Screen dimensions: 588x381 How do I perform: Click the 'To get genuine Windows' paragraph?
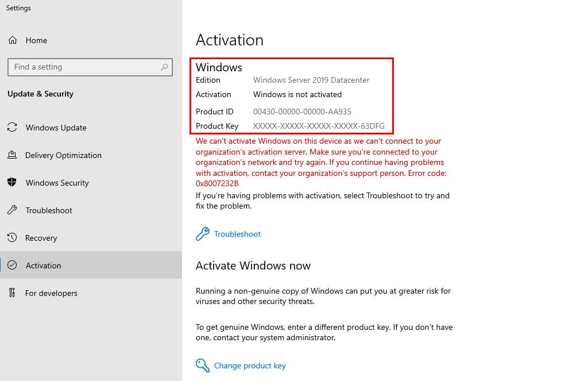point(324,332)
